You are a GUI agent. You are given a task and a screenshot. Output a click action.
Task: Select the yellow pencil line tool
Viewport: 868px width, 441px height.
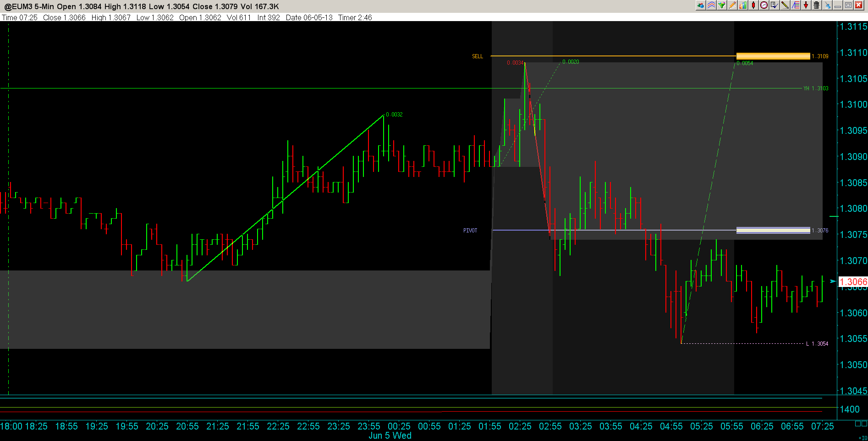[785, 6]
